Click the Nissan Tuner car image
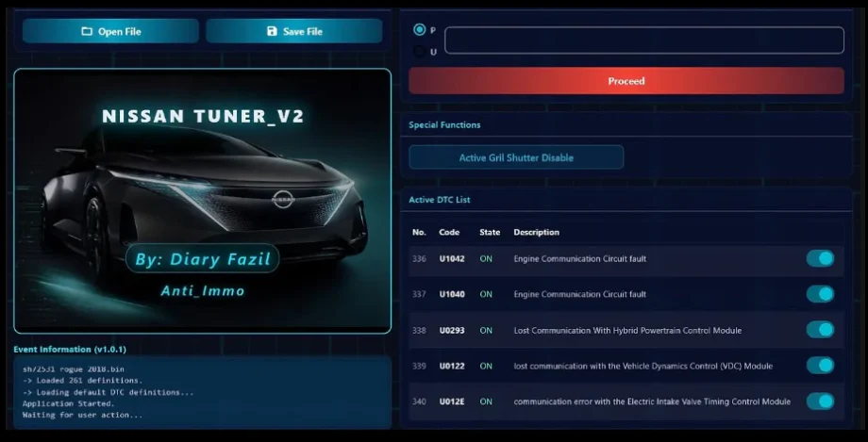The height and width of the screenshot is (442, 868). [203, 201]
